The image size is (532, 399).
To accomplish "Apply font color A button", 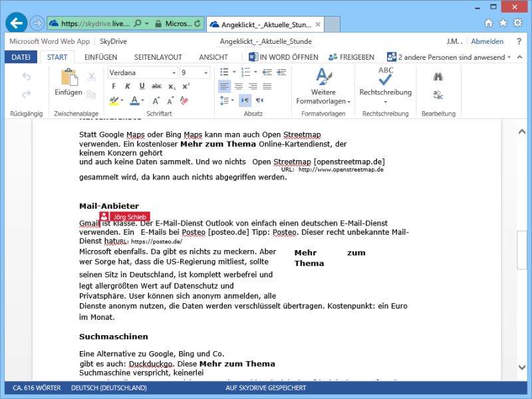I will click(135, 101).
